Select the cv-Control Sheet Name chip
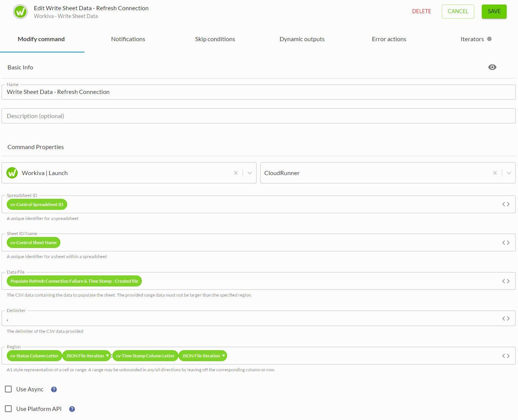The width and height of the screenshot is (518, 420). click(x=34, y=243)
